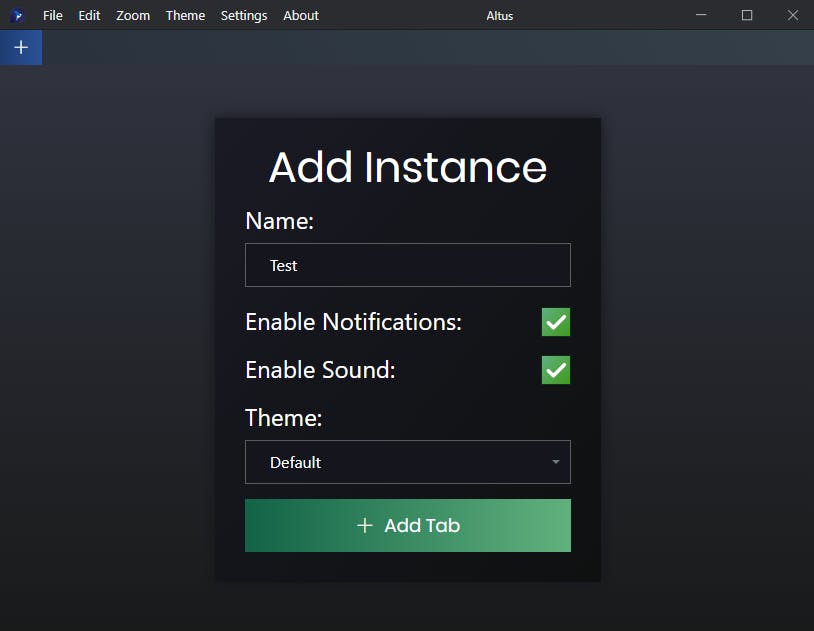Click the Name: label text
Screen dimensions: 814x631
pyautogui.click(x=279, y=221)
